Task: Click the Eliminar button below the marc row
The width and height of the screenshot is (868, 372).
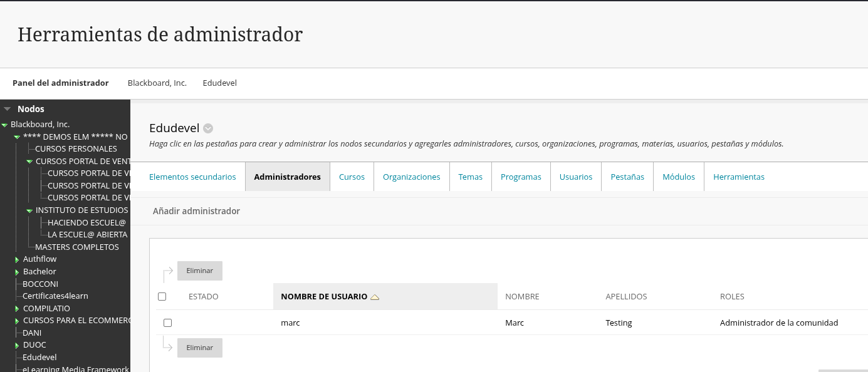Action: tap(200, 348)
